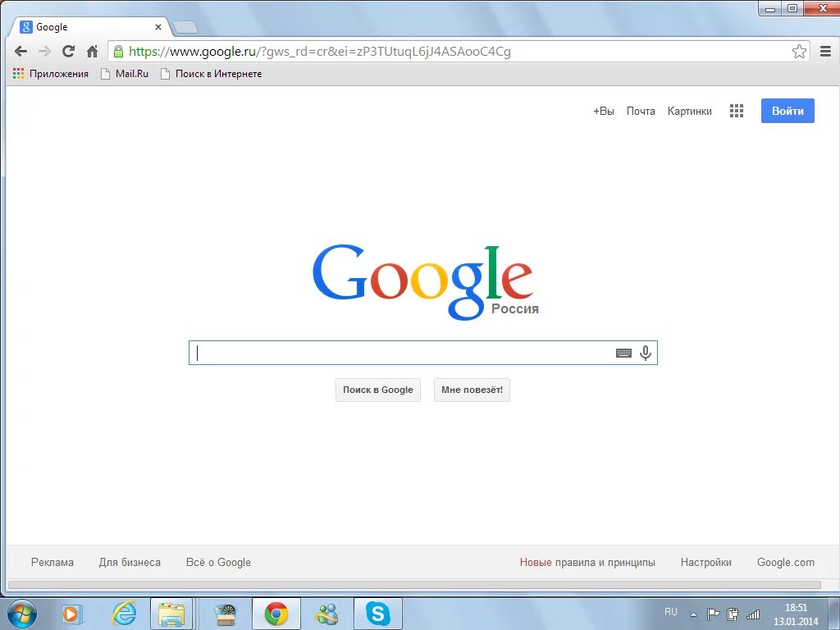Click the Мне повезёт! button
Screen dimensions: 840x630
tap(472, 390)
